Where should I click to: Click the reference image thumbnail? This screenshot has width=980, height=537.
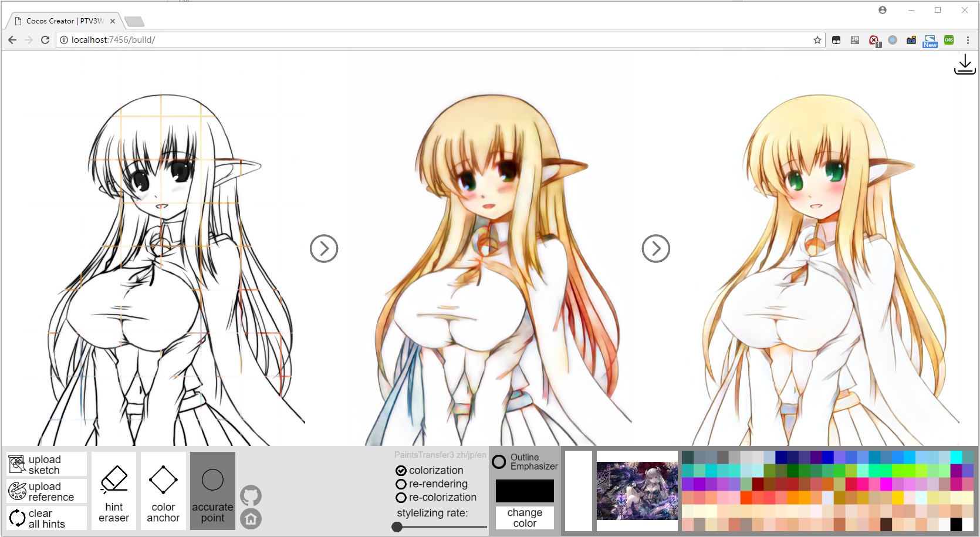[637, 491]
